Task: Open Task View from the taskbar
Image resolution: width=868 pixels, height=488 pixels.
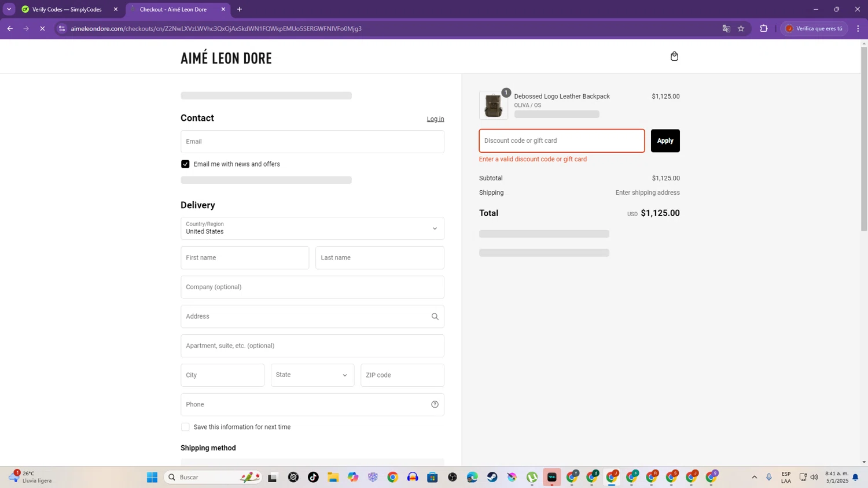Action: coord(273,477)
